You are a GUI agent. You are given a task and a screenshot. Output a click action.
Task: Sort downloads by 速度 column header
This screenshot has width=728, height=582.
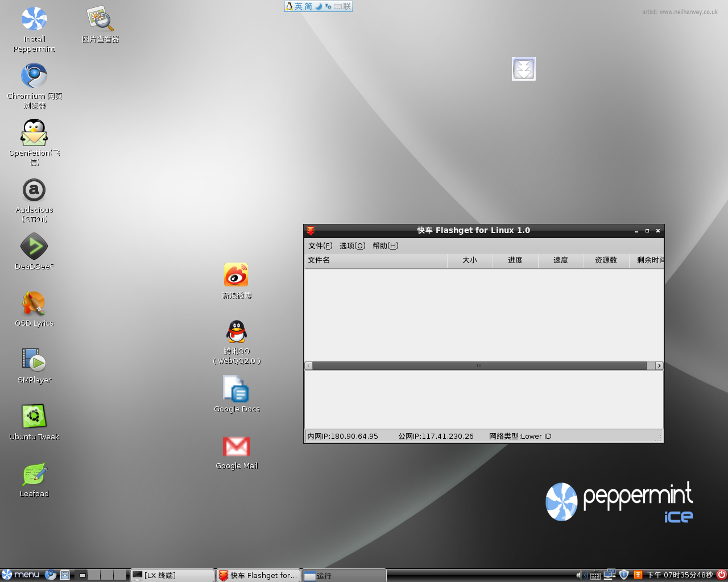tap(561, 260)
